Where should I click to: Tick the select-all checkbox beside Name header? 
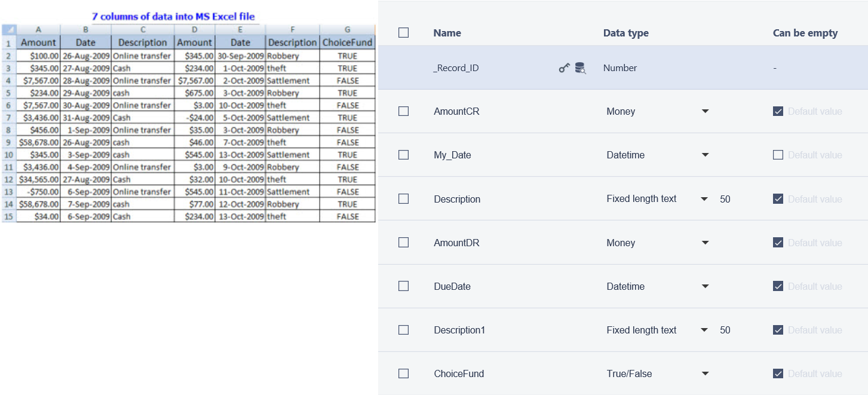(403, 33)
